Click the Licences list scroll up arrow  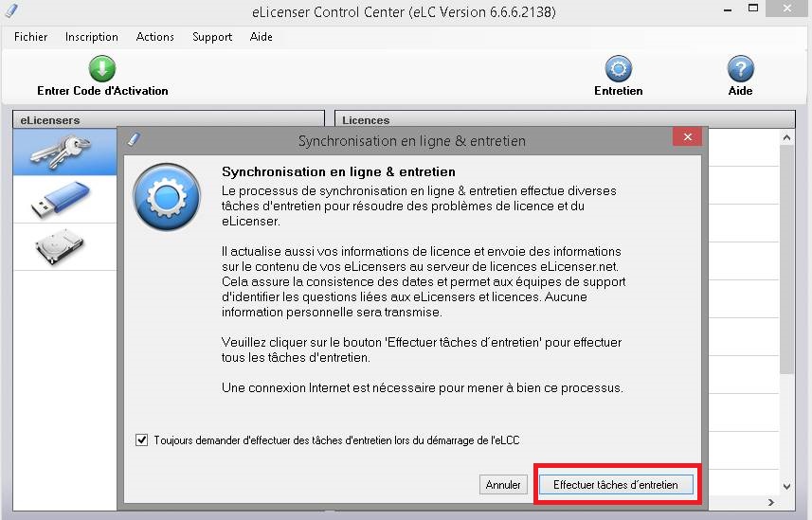click(786, 137)
